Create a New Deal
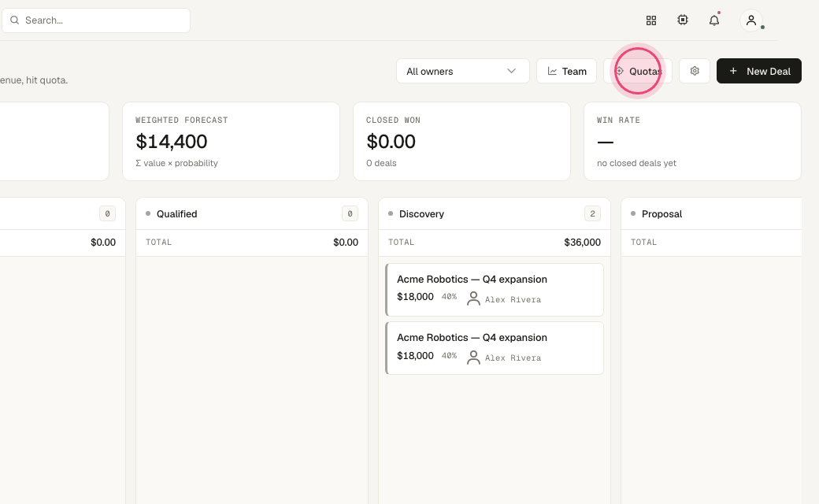The width and height of the screenshot is (819, 504). click(759, 71)
